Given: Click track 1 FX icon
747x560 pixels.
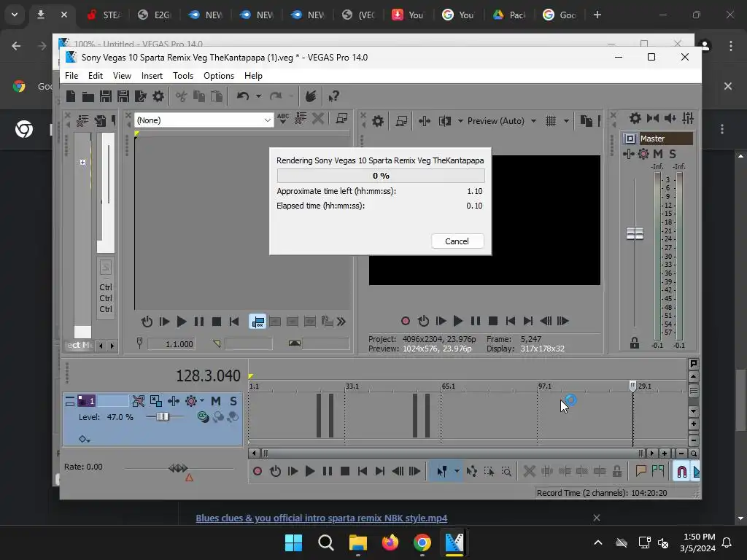Looking at the screenshot, I should pos(174,401).
